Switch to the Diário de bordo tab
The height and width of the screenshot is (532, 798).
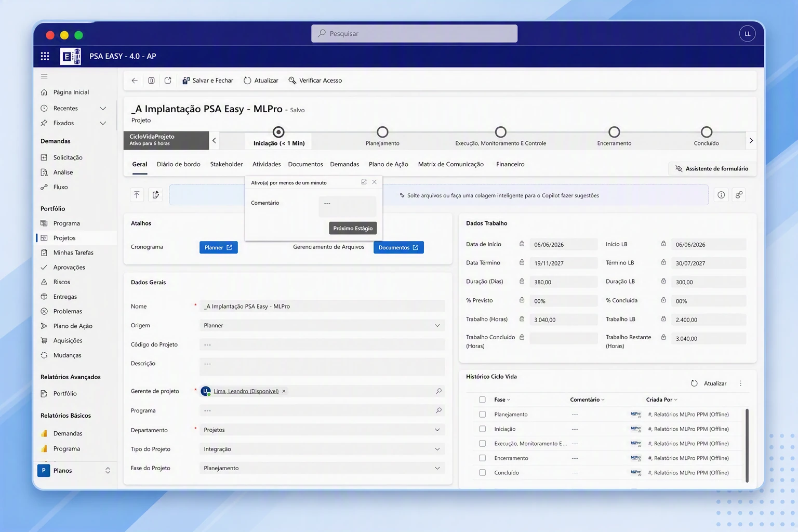(179, 164)
